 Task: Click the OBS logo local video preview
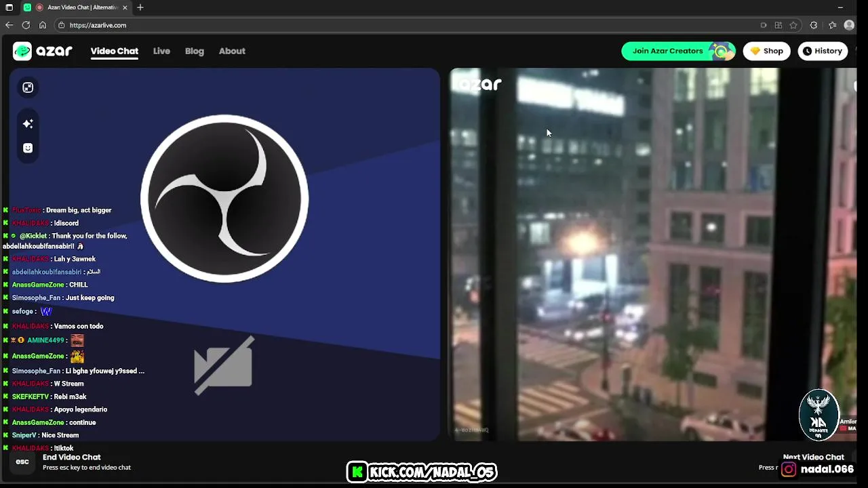click(x=224, y=198)
